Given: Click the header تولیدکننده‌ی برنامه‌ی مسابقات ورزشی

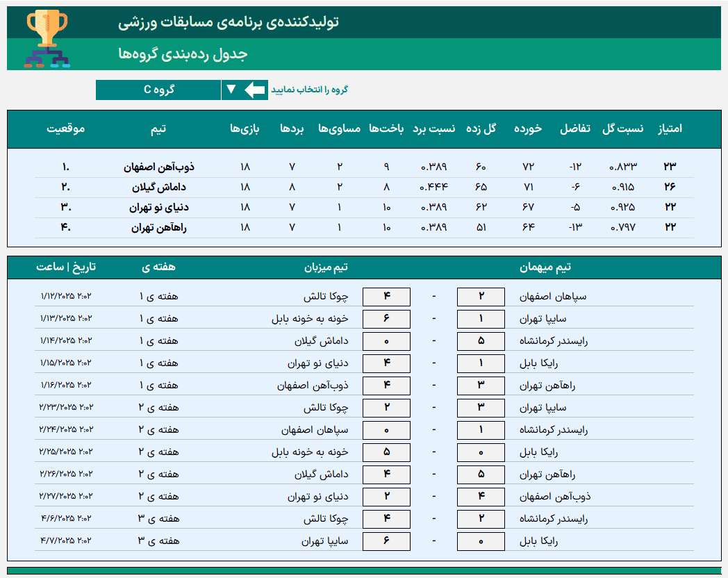Looking at the screenshot, I should coord(228,22).
